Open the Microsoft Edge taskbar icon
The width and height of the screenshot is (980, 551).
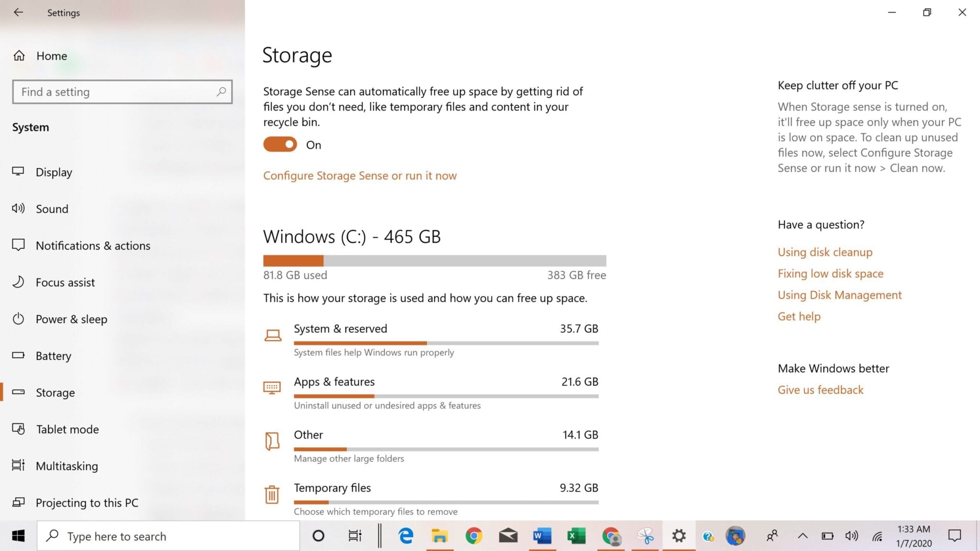pos(406,536)
